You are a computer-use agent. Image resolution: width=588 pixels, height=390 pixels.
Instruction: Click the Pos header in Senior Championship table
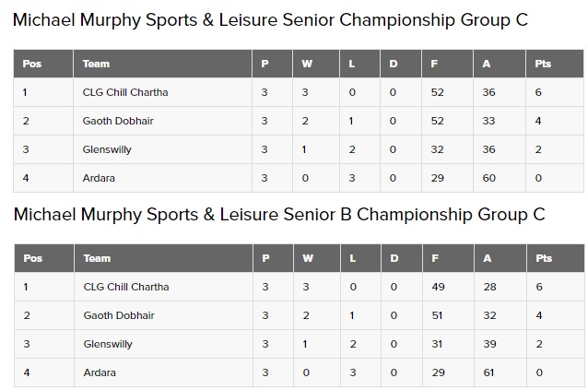32,64
